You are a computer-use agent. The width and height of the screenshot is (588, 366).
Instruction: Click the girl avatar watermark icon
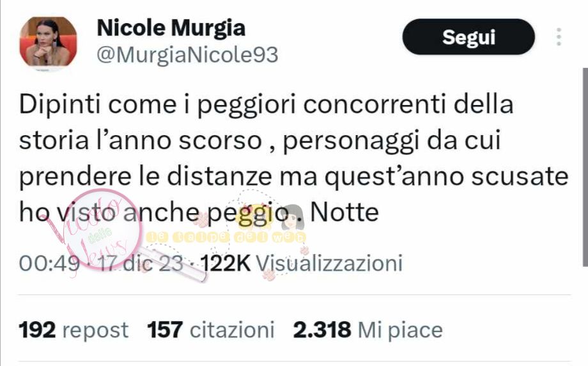[293, 217]
